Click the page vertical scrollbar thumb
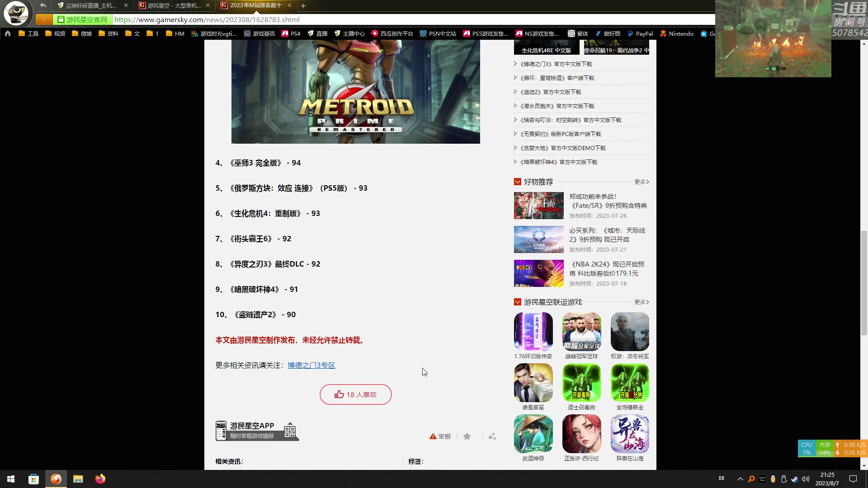The width and height of the screenshot is (868, 488). 864,283
